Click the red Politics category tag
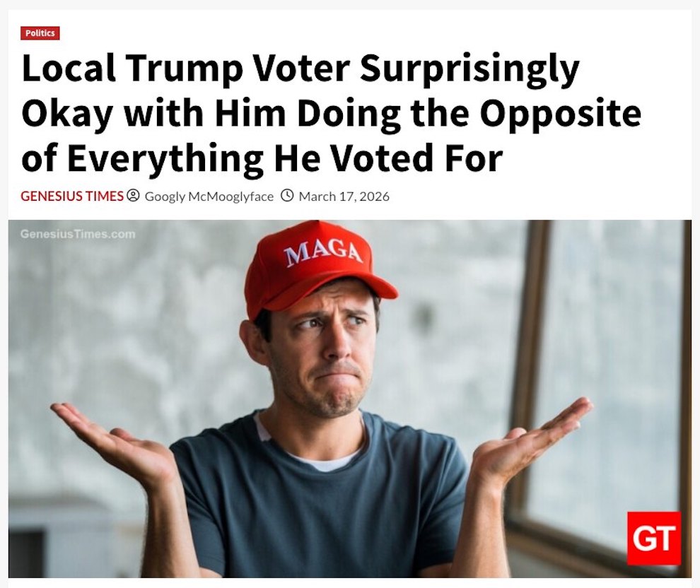This screenshot has width=700, height=588. pos(40,33)
